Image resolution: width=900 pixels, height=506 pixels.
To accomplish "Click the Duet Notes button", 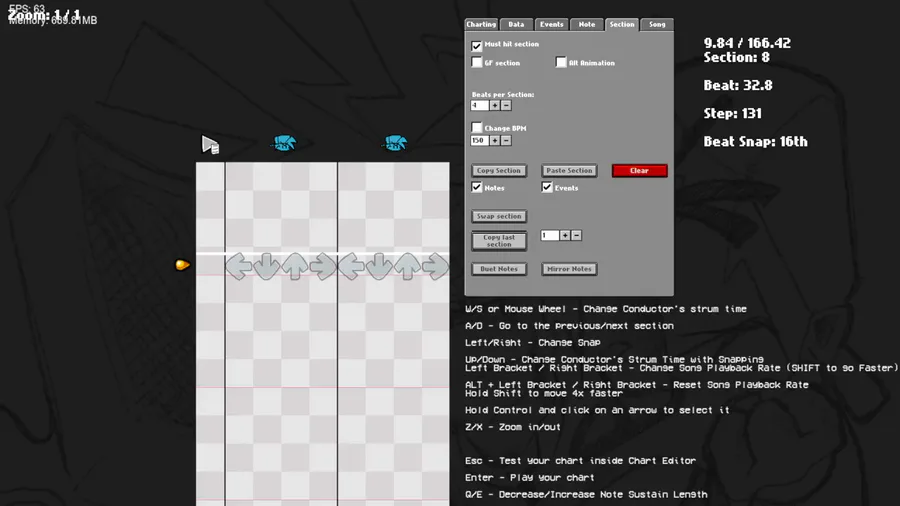I will click(499, 268).
